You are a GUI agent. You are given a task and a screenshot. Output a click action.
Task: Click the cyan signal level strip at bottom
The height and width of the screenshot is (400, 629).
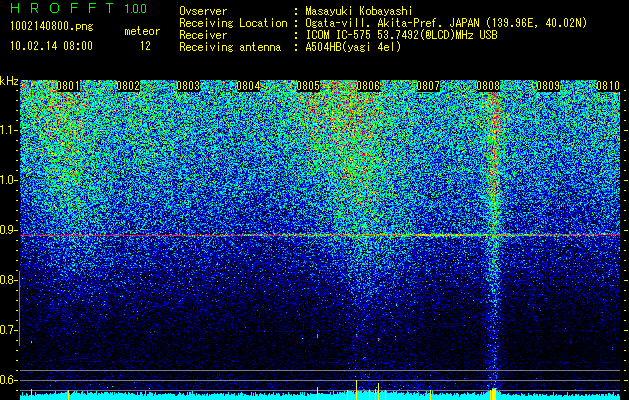[320, 396]
